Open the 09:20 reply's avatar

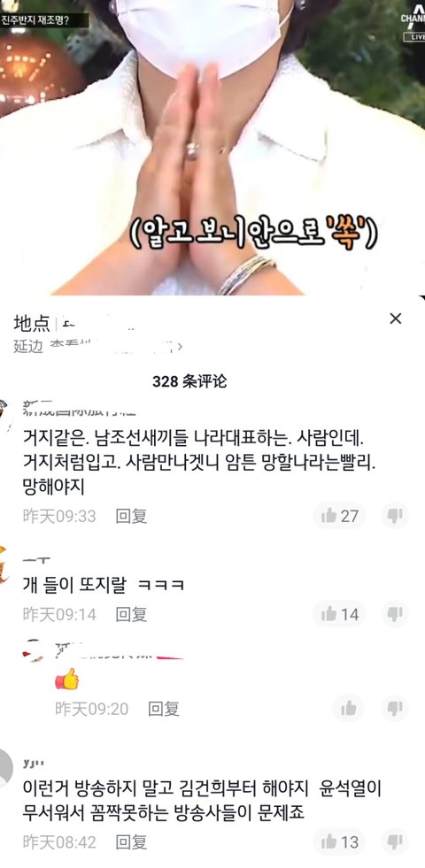click(x=34, y=650)
